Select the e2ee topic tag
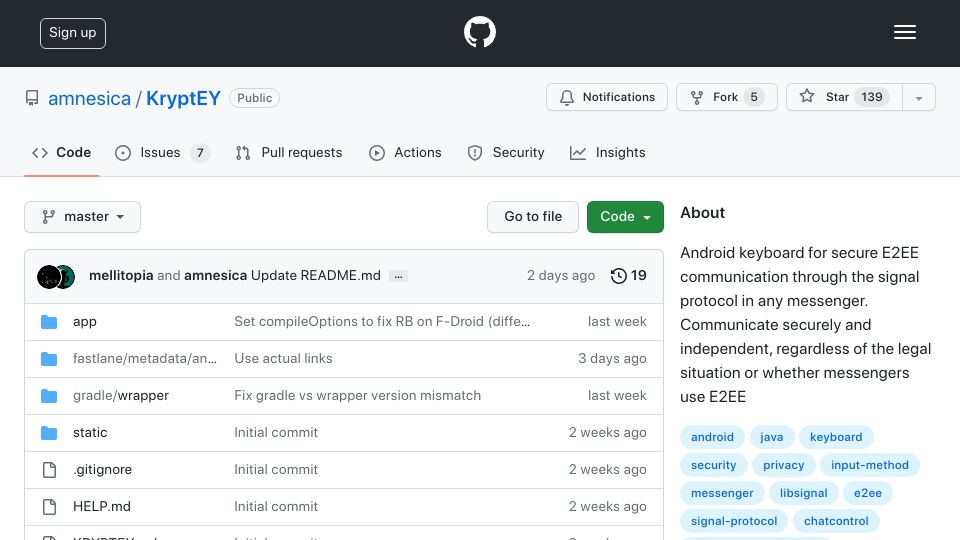 pyautogui.click(x=868, y=493)
